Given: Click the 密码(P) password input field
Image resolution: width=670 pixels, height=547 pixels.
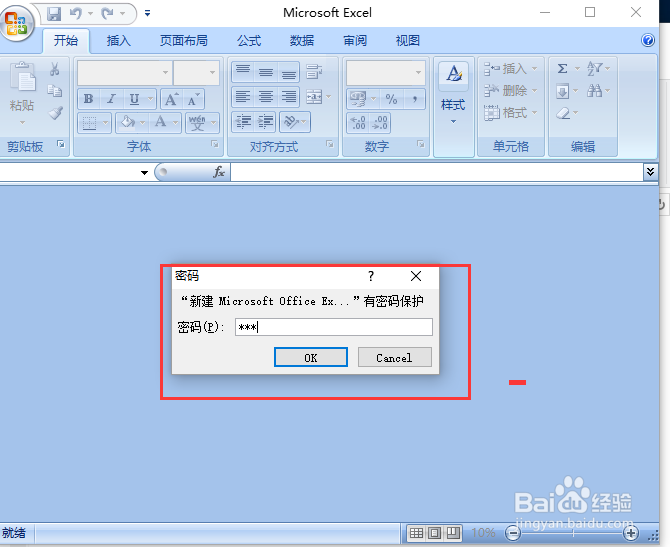Looking at the screenshot, I should (334, 327).
